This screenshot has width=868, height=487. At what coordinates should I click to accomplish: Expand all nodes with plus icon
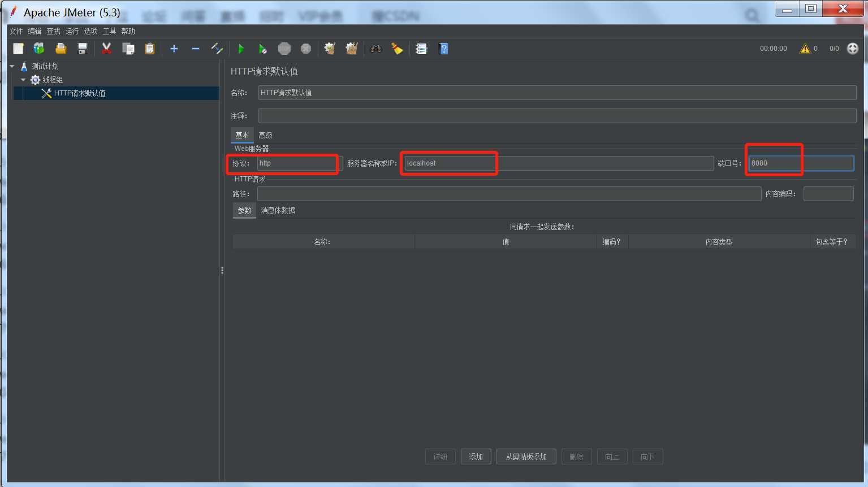[174, 49]
